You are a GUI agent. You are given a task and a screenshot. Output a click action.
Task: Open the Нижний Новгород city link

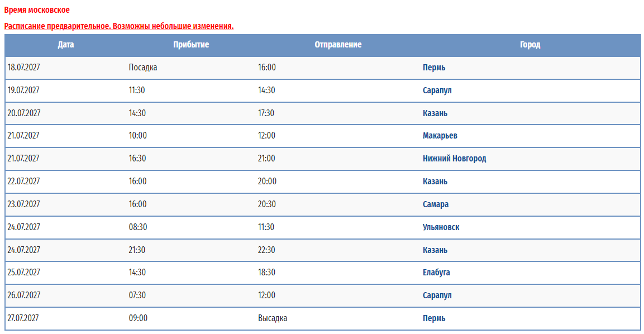[x=454, y=159]
